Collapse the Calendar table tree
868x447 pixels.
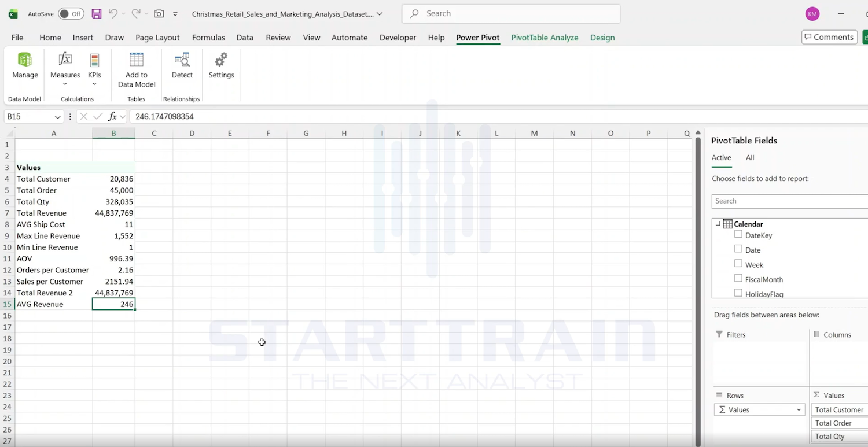pos(718,224)
